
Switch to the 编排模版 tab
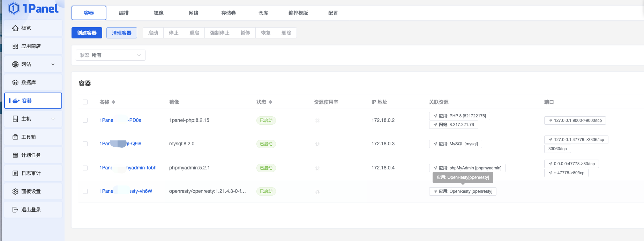(298, 13)
